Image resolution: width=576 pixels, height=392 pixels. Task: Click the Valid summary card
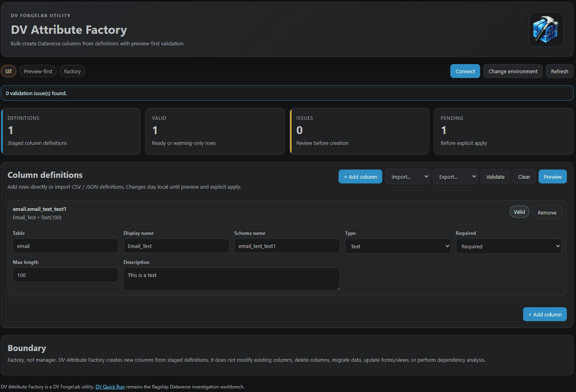[x=215, y=131]
